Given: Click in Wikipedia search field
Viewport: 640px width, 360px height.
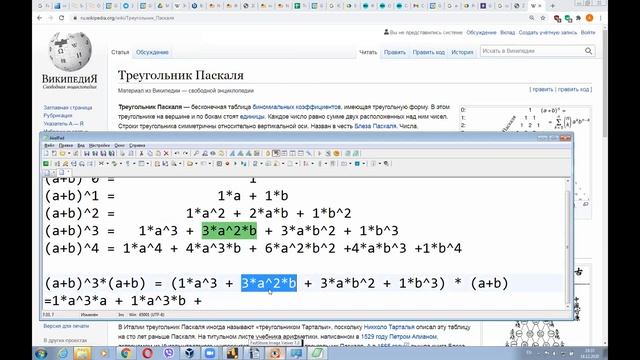Looking at the screenshot, I should (x=531, y=51).
